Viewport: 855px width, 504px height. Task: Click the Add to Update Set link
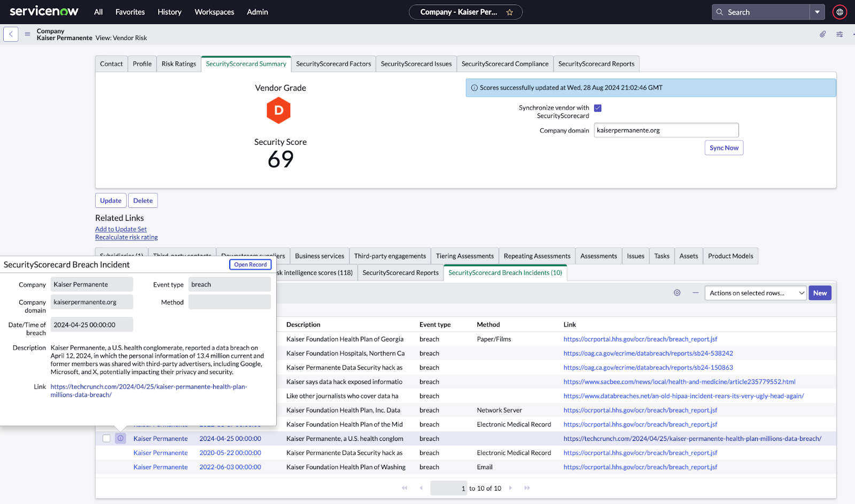tap(121, 229)
